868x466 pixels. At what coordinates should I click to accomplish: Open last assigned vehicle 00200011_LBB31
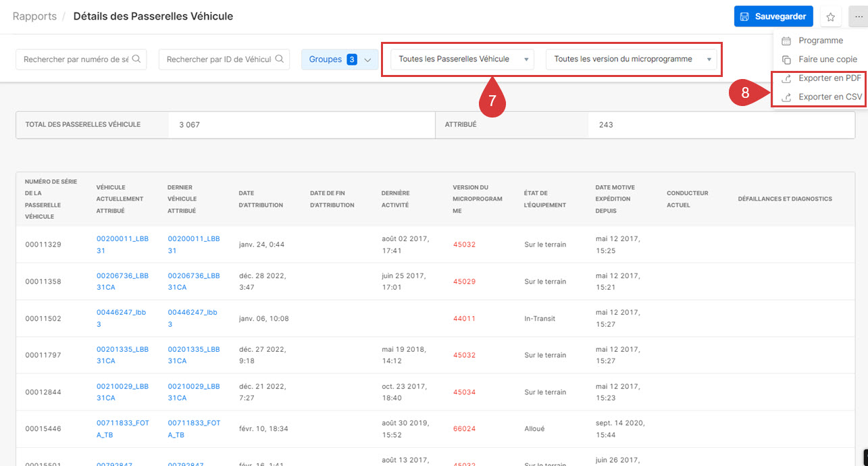194,244
